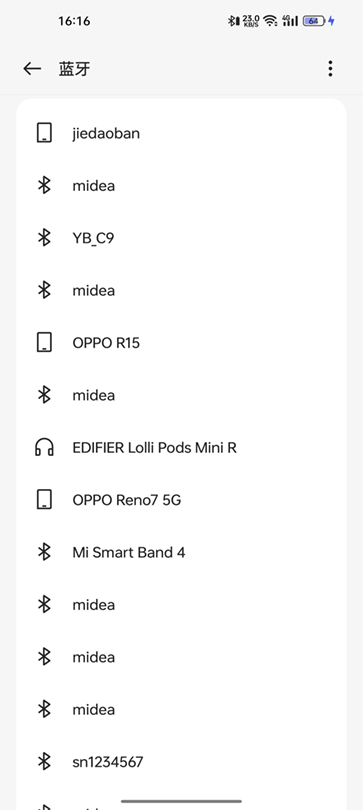Tap the headphones icon for EDIFIER device

coord(44,447)
